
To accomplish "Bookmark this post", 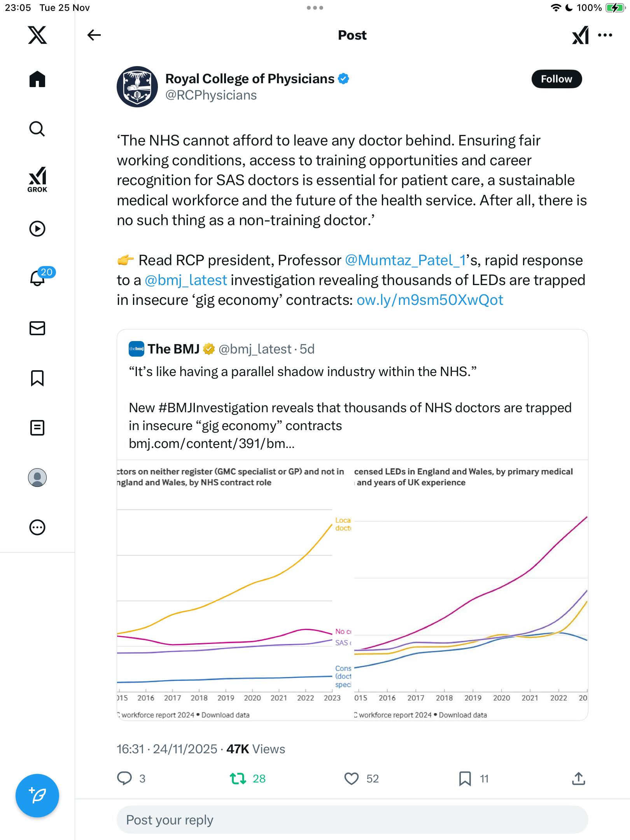I will pos(465,779).
